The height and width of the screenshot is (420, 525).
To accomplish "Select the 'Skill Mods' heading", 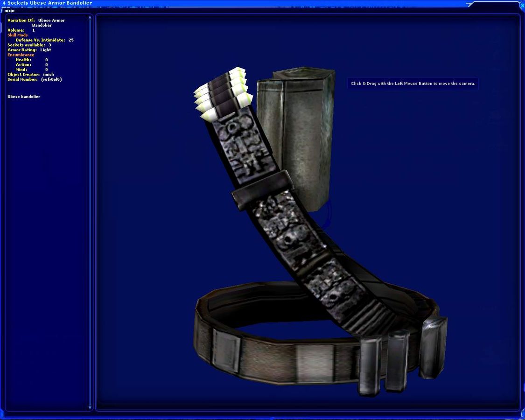I will [x=18, y=35].
